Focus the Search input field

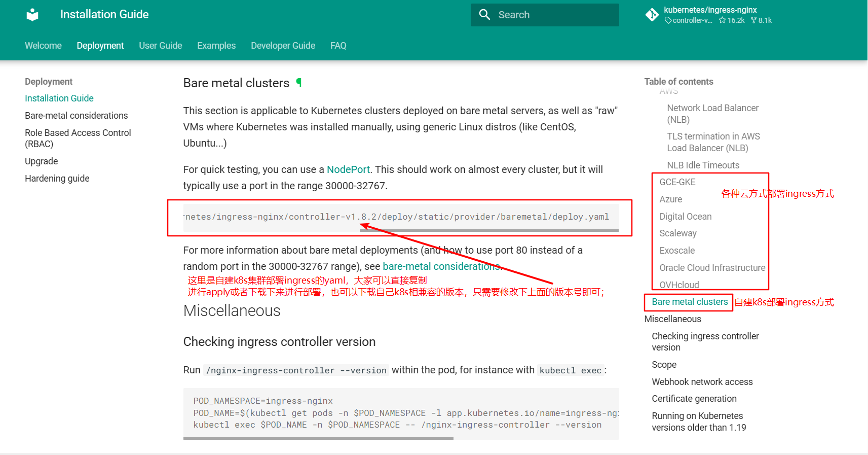pyautogui.click(x=545, y=15)
